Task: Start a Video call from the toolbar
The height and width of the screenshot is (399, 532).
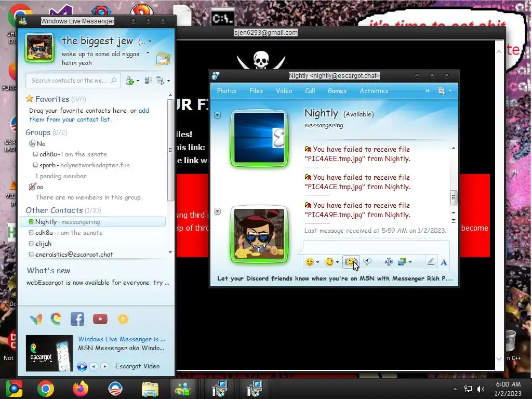Action: click(x=284, y=90)
